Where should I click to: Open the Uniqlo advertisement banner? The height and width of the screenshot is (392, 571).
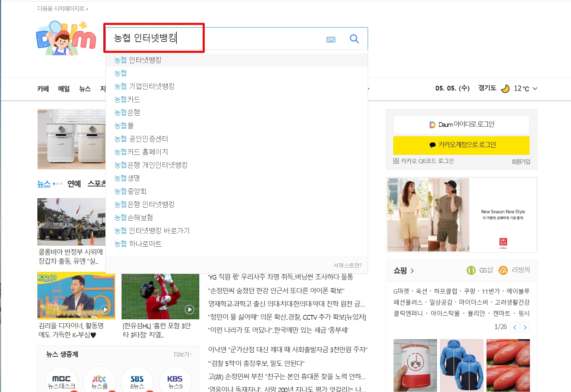pyautogui.click(x=461, y=215)
